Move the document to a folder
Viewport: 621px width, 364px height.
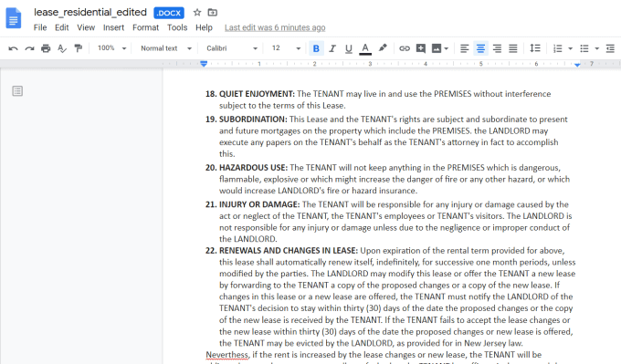pyautogui.click(x=213, y=13)
